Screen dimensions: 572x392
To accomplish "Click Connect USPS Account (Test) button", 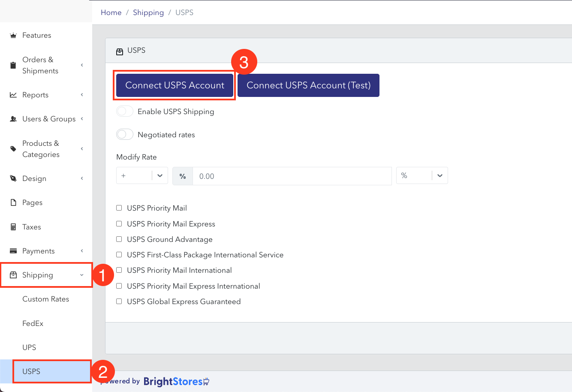I will (x=309, y=85).
